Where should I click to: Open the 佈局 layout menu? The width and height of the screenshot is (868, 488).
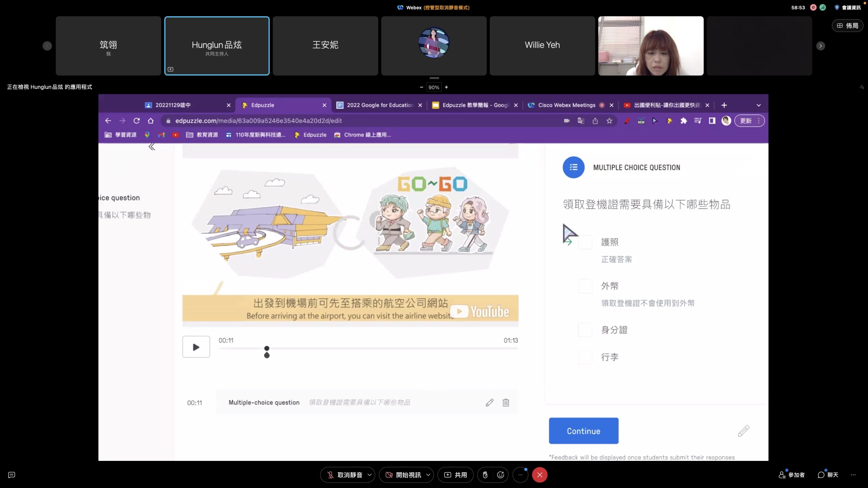coord(847,26)
